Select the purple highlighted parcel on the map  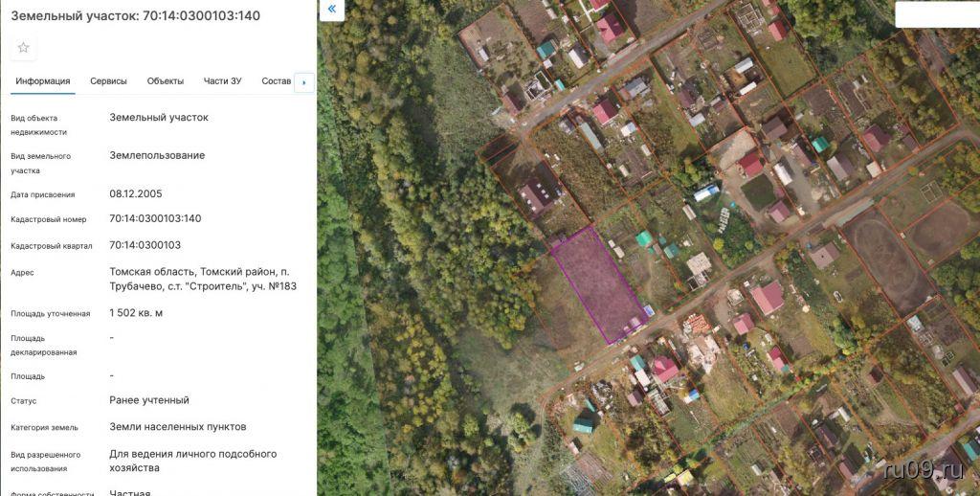pyautogui.click(x=598, y=282)
